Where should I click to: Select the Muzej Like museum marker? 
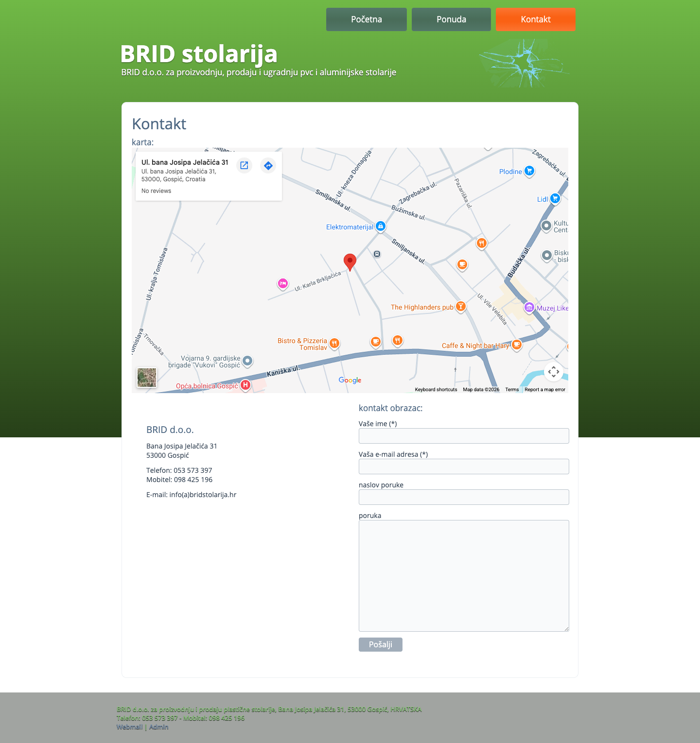pos(529,308)
